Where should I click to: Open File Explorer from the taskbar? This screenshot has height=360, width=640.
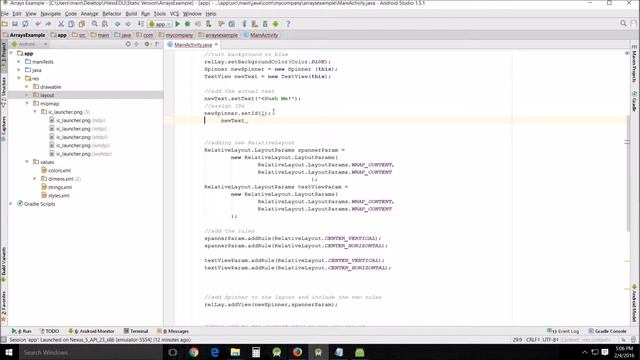235,352
